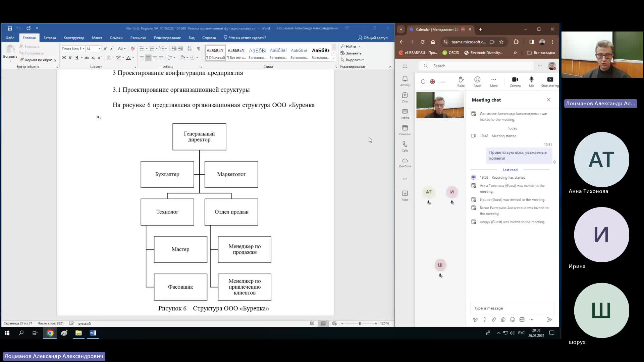Image resolution: width=644 pixels, height=362 pixels.
Task: Open the font size 14 dropdown
Action: click(x=99, y=49)
